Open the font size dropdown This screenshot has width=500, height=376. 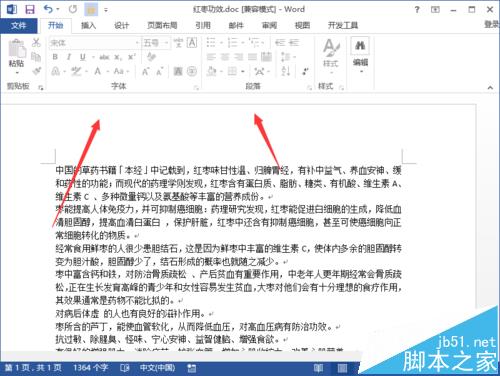(166, 43)
